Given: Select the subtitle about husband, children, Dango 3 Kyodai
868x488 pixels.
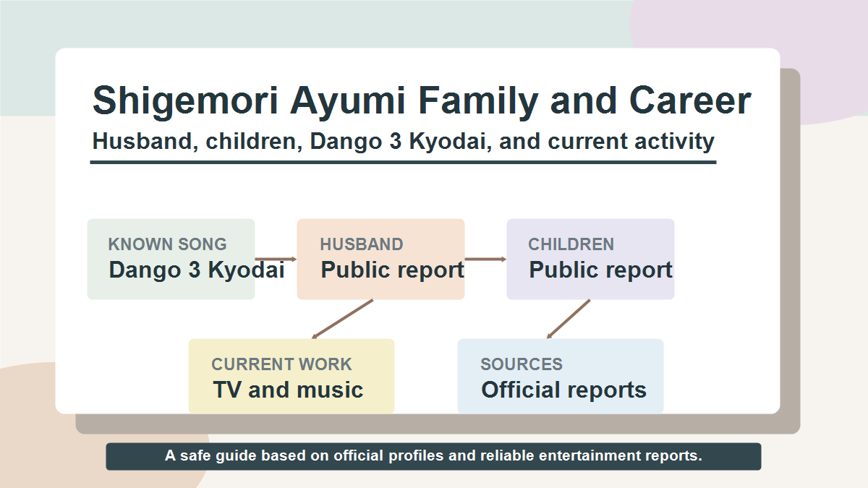Looking at the screenshot, I should [x=404, y=141].
